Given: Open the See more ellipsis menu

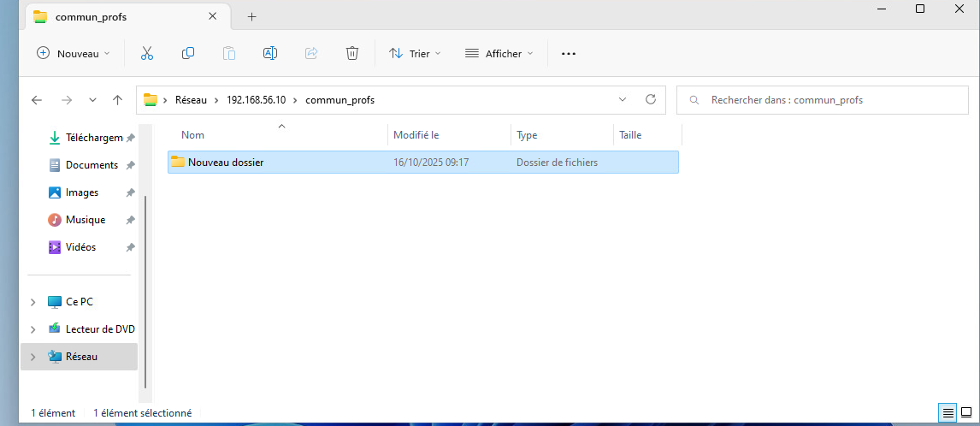Looking at the screenshot, I should [569, 53].
